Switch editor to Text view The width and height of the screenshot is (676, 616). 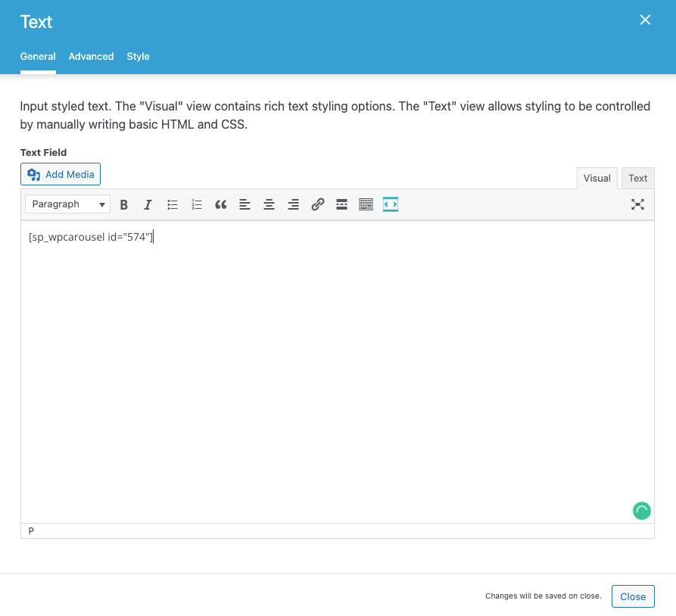click(637, 179)
